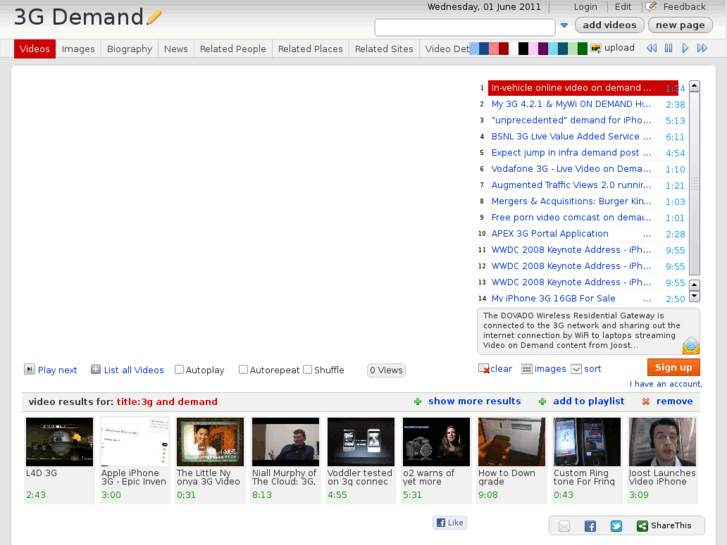Viewport: 727px width, 545px height.
Task: Click the playlist scrollbar bottom down arrow
Action: [x=694, y=296]
